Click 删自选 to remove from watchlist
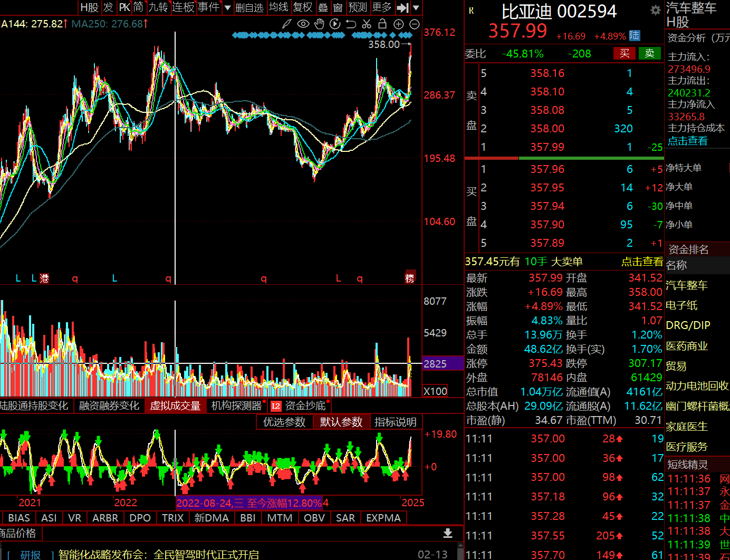The width and height of the screenshot is (730, 560). (249, 7)
